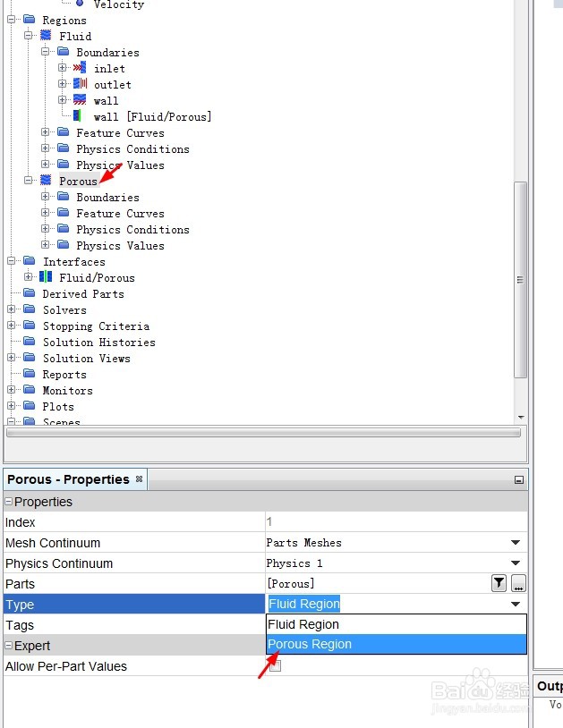Click the Solution Histories folder icon

pyautogui.click(x=30, y=342)
